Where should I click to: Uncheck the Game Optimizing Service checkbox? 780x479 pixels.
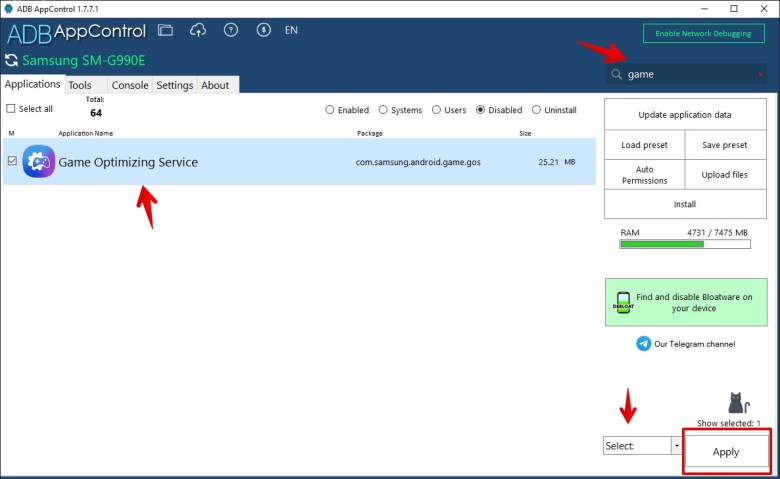coord(12,161)
